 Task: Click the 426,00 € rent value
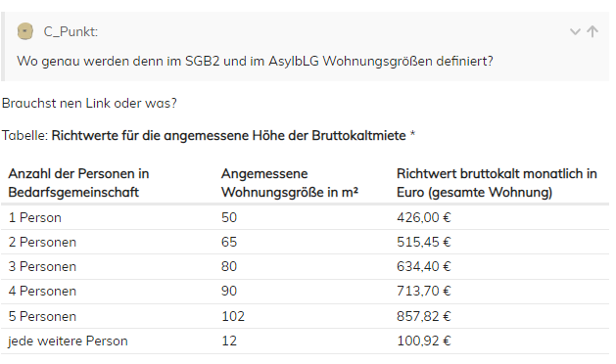(423, 217)
